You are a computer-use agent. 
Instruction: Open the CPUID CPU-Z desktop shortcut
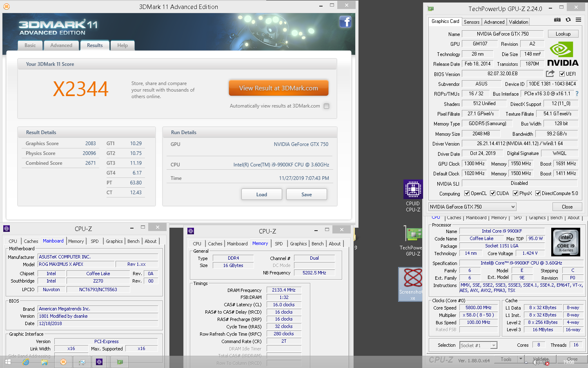[x=413, y=196]
